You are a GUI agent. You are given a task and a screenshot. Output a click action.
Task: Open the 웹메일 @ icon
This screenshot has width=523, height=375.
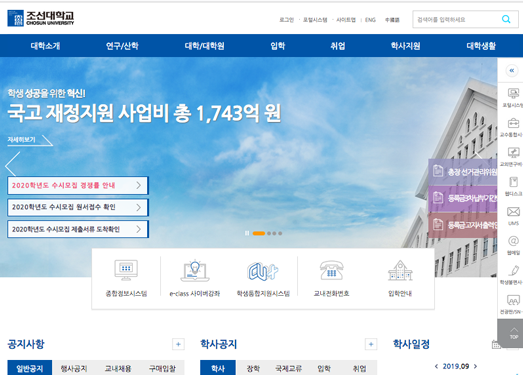pos(513,241)
